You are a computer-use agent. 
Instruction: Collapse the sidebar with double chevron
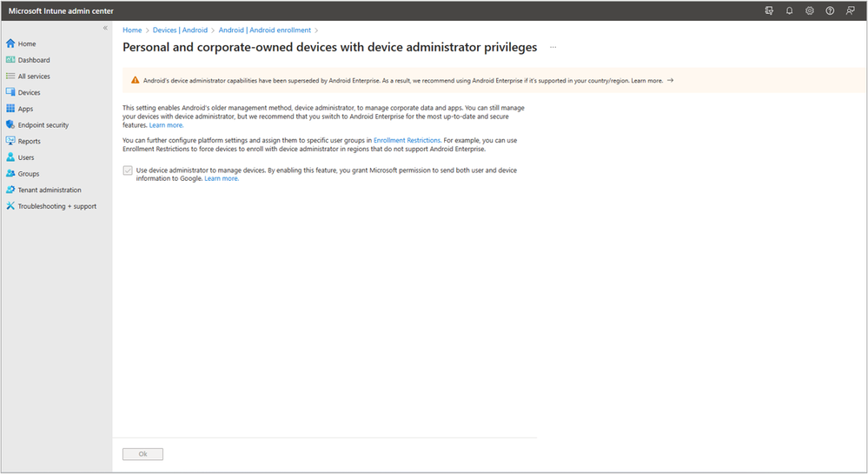pos(105,28)
